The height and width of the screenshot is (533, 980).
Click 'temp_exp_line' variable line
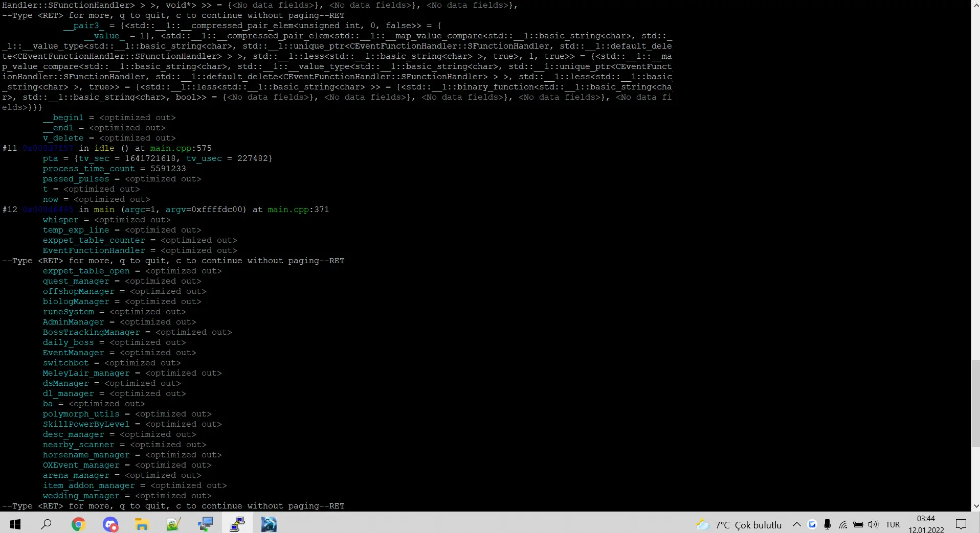coord(122,230)
